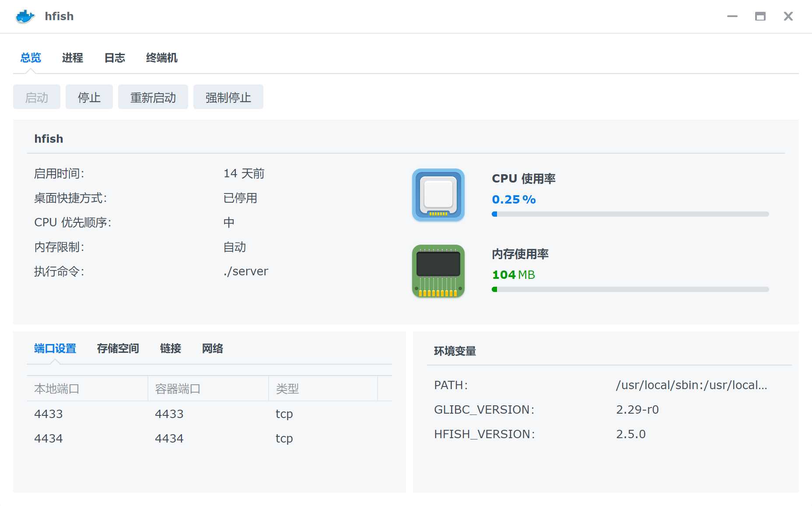Click the 强制停止 button
The width and height of the screenshot is (812, 506).
pyautogui.click(x=228, y=97)
